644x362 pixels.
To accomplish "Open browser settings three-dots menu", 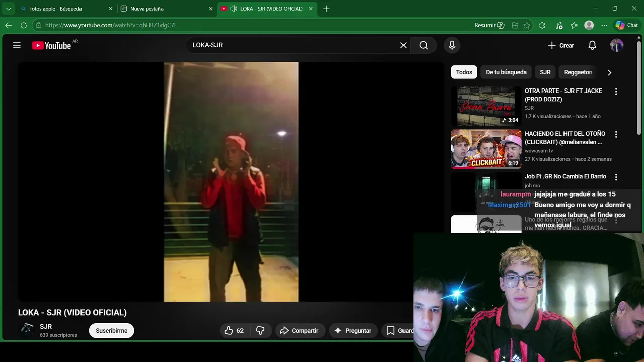I will 604,25.
